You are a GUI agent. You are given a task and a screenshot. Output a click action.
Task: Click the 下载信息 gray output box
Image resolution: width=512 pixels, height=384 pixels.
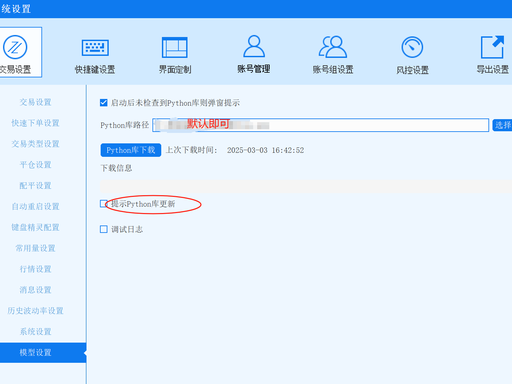pos(306,186)
